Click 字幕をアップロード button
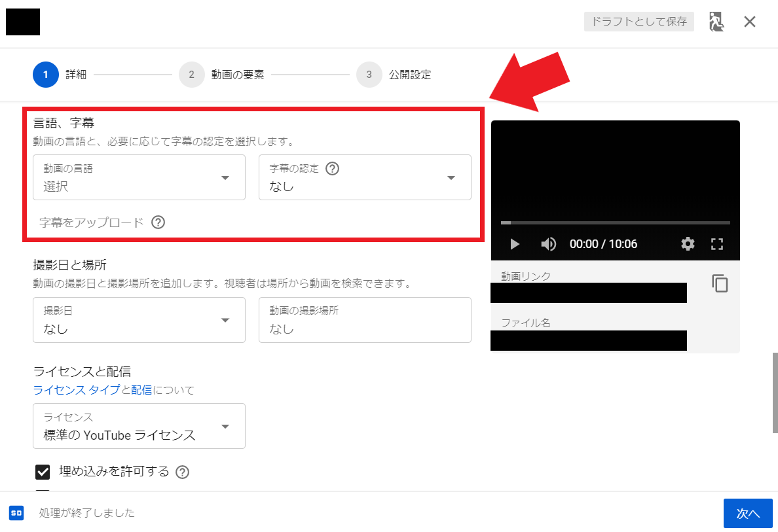778x532 pixels. 91,222
